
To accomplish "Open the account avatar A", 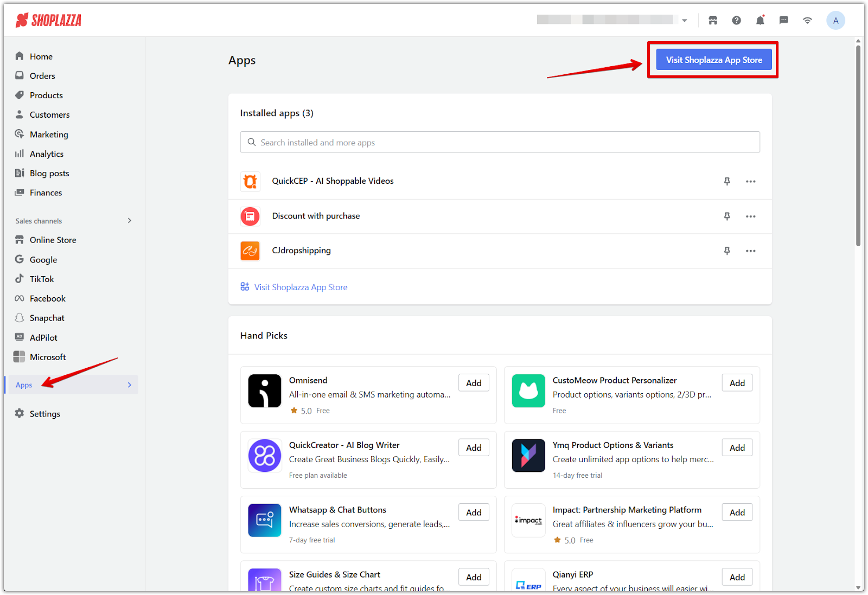I will pyautogui.click(x=835, y=21).
